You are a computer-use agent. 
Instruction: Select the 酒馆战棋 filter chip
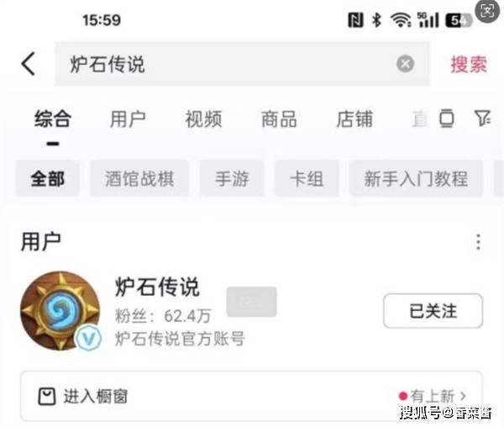[x=139, y=178]
